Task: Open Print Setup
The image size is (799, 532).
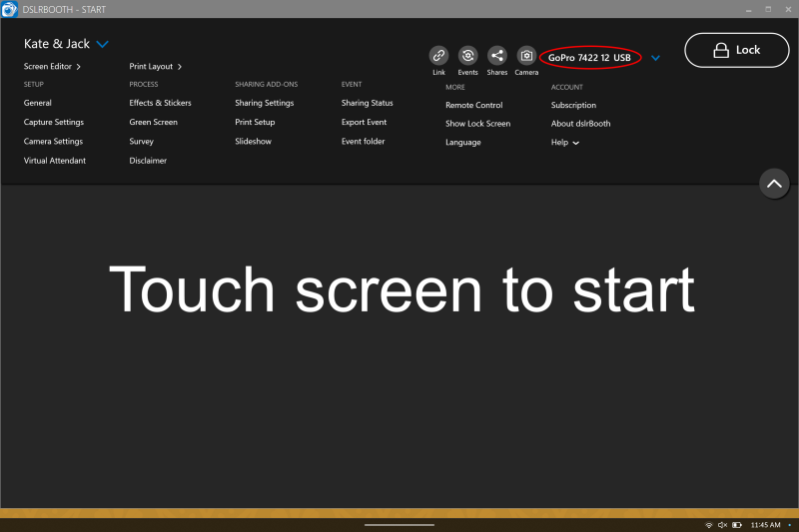Action: (x=255, y=122)
